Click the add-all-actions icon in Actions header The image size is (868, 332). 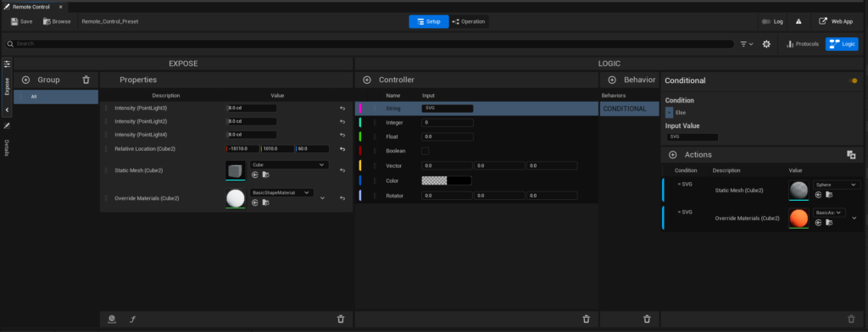click(x=851, y=155)
